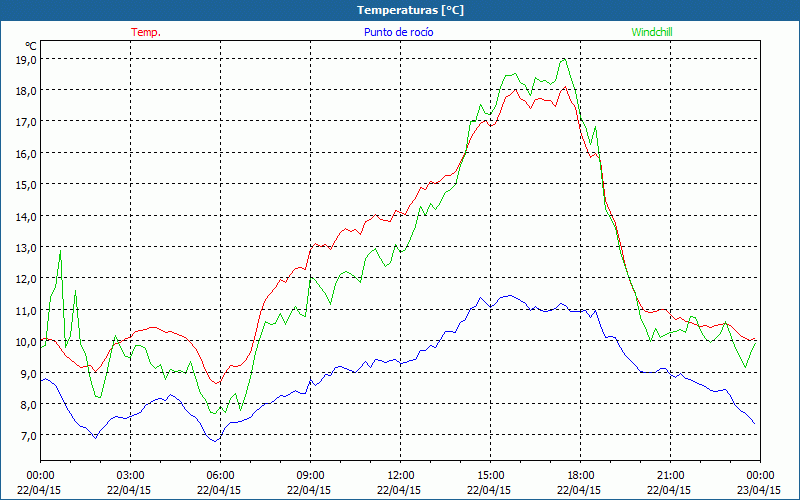The height and width of the screenshot is (500, 800).
Task: Click the 8,0 y-axis value
Action: tap(29, 404)
